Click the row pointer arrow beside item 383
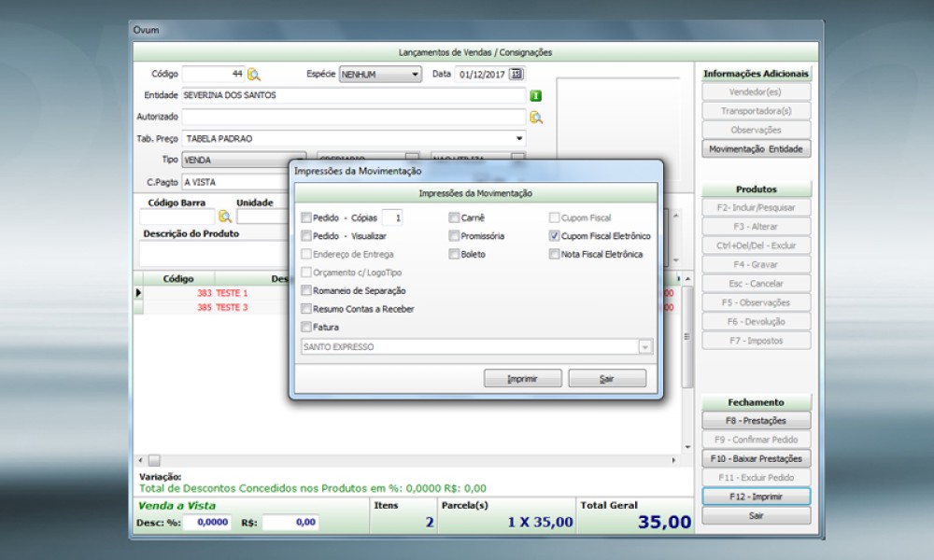The height and width of the screenshot is (560, 934). click(139, 293)
